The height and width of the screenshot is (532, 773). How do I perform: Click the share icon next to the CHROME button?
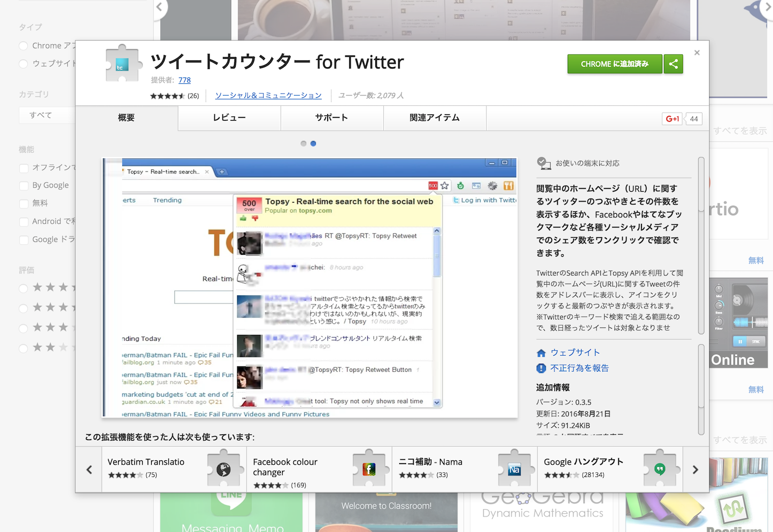(674, 64)
